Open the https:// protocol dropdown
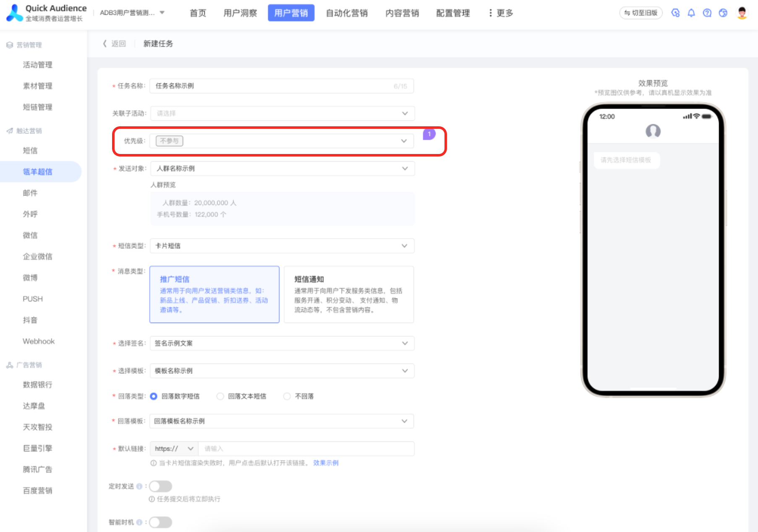Viewport: 758px width, 532px height. (174, 449)
